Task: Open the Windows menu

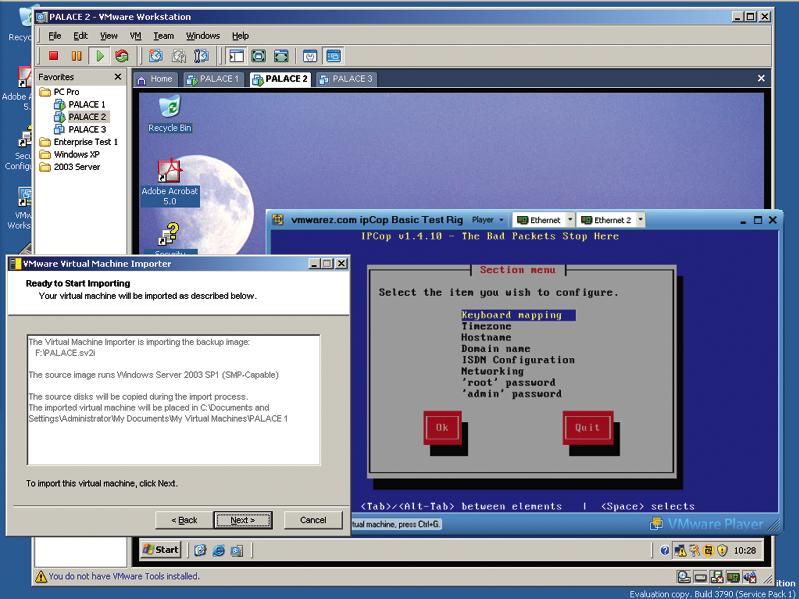Action: (x=203, y=36)
